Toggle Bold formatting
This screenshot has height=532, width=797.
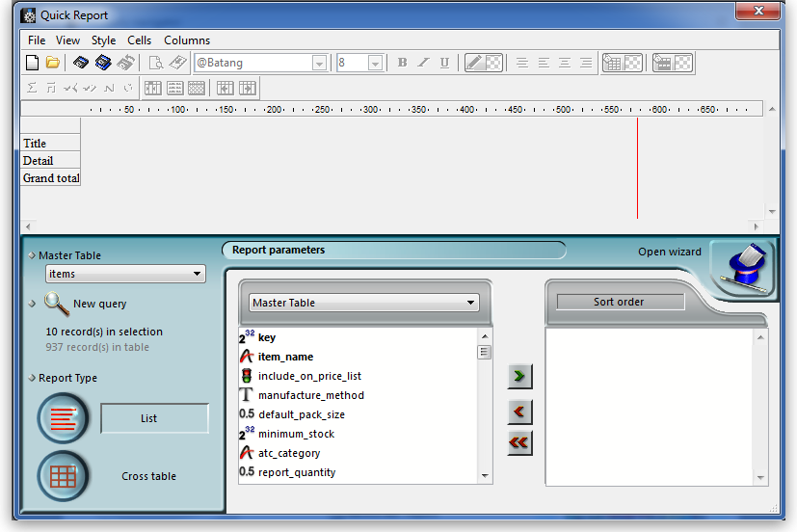pyautogui.click(x=402, y=63)
